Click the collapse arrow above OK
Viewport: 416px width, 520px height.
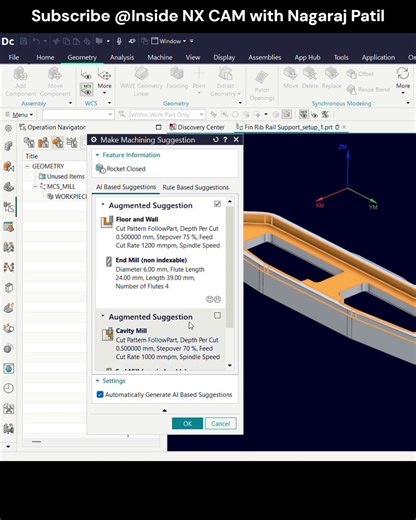tap(164, 410)
